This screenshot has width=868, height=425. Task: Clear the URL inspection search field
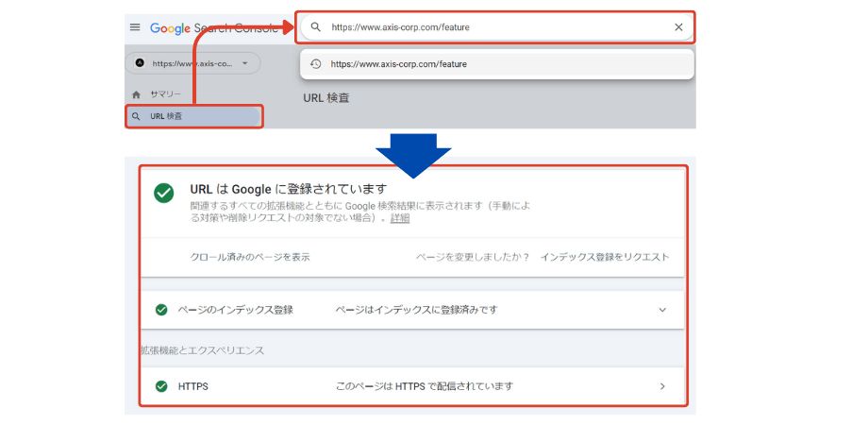tap(678, 27)
